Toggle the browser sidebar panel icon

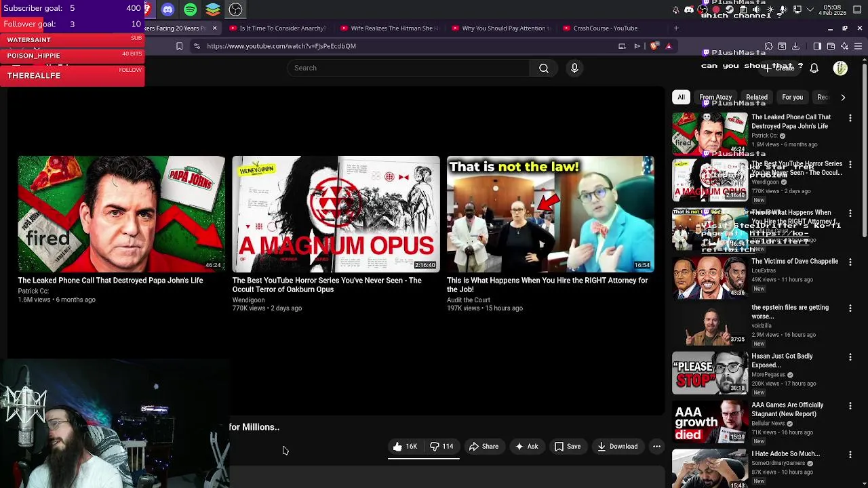click(x=817, y=46)
